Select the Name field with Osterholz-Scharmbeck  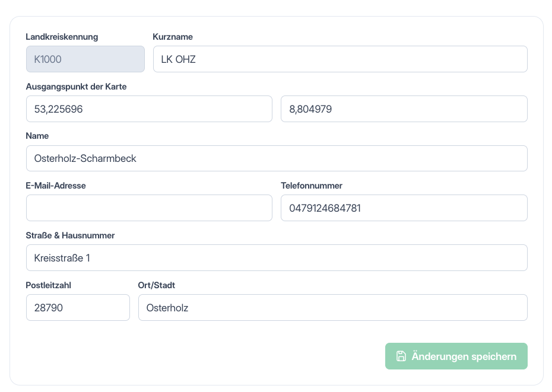click(x=277, y=158)
